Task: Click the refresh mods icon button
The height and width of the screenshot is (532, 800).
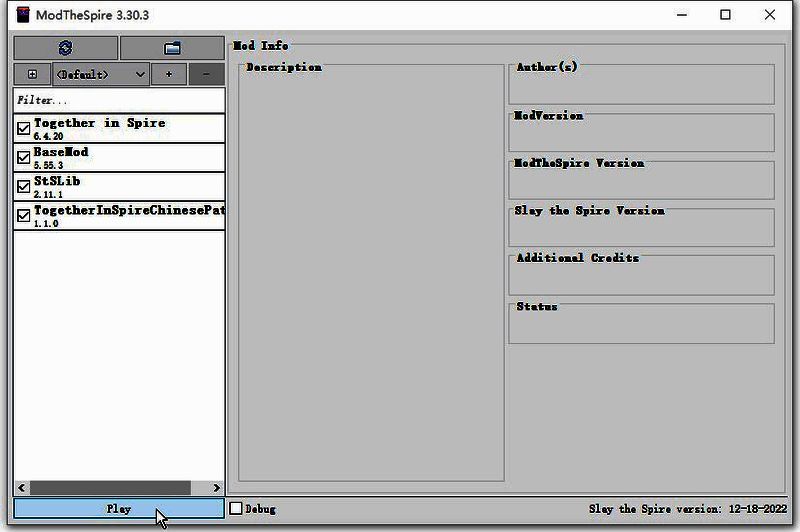Action: [65, 48]
